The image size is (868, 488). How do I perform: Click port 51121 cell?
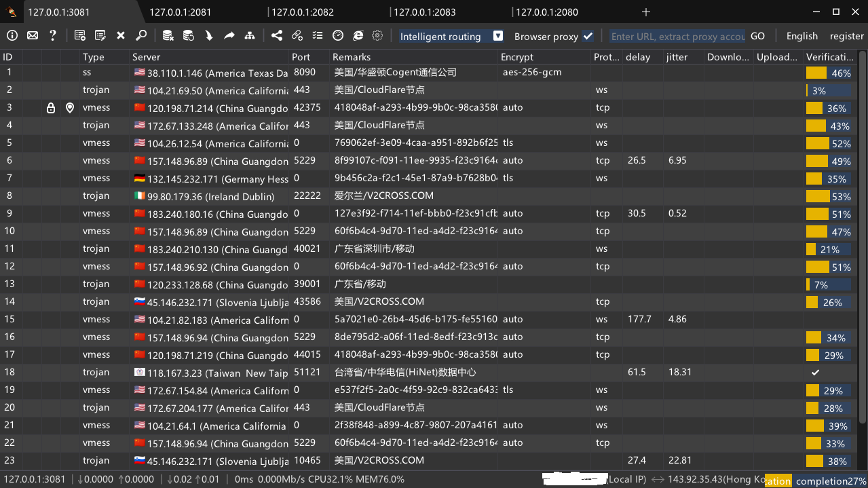pos(307,372)
